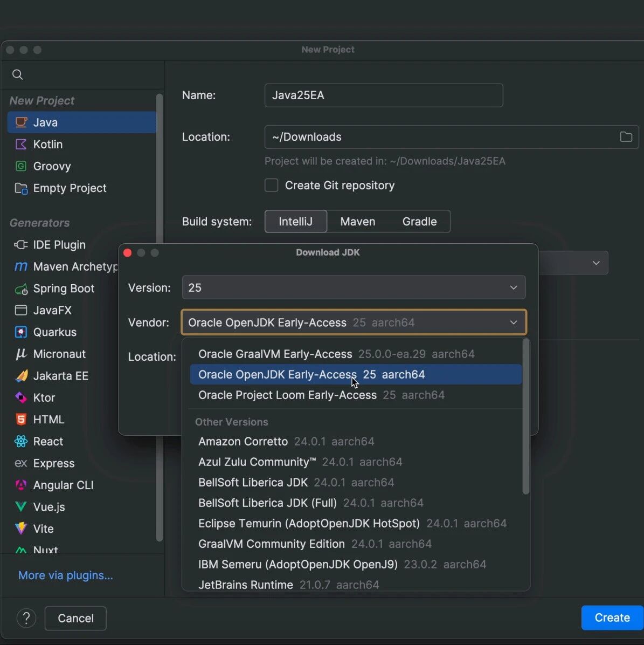Open the JDK dropdown behind the dialog
Viewport: 644px width, 645px height.
click(595, 263)
